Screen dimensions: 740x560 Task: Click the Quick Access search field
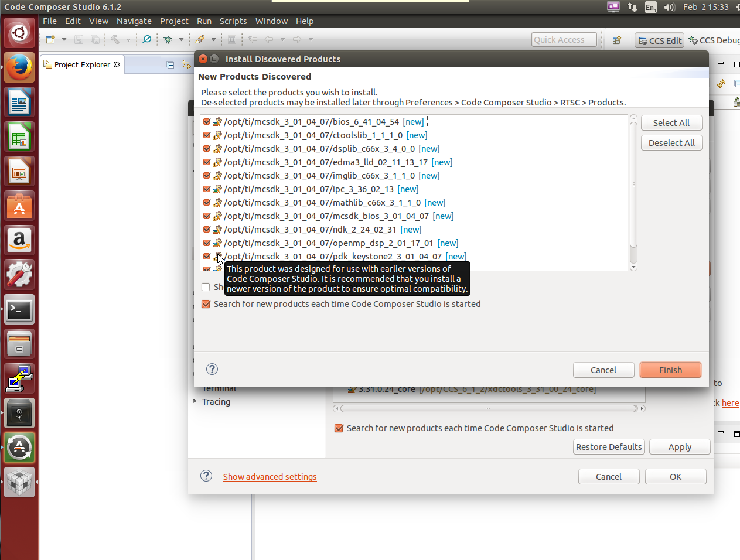coord(564,40)
